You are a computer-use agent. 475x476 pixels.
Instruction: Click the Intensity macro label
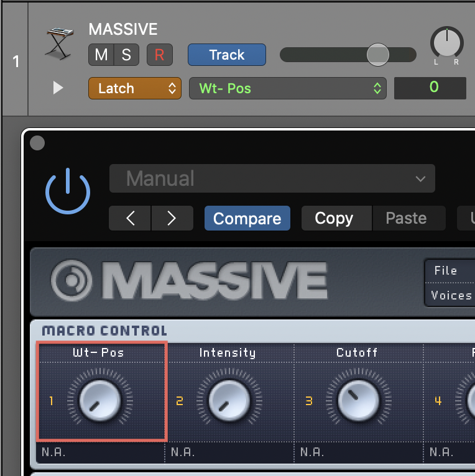[x=228, y=353]
